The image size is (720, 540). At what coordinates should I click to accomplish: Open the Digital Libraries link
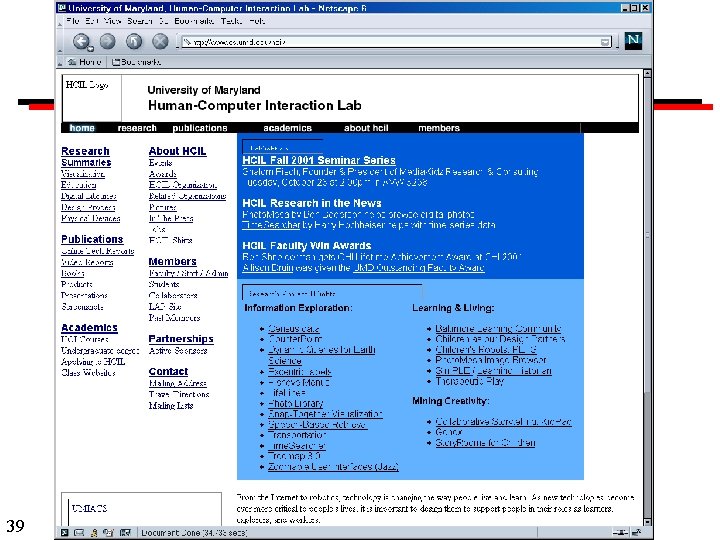pos(89,196)
